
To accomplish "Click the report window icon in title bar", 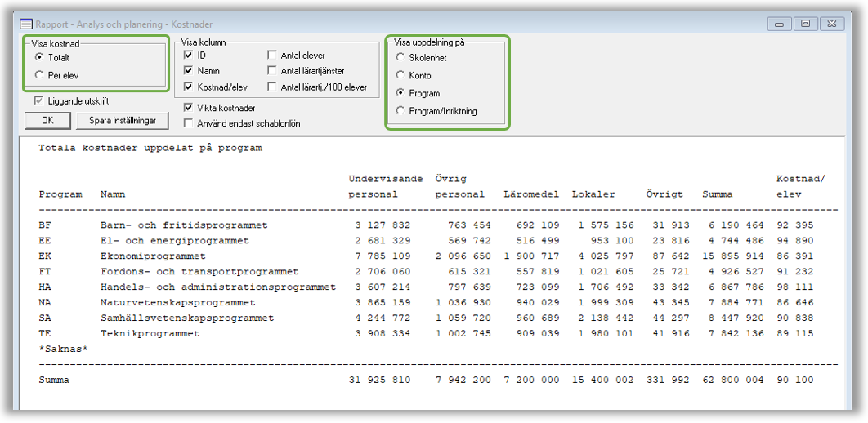I will [27, 24].
